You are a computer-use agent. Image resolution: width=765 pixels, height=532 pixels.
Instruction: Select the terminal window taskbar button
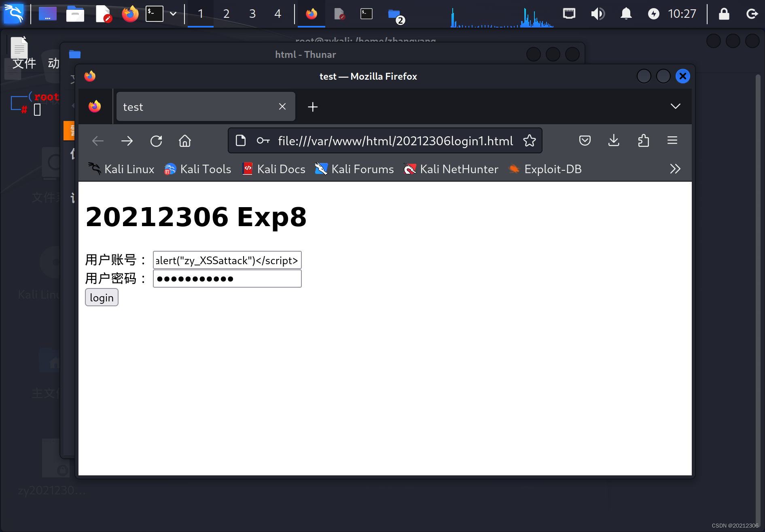pos(367,14)
